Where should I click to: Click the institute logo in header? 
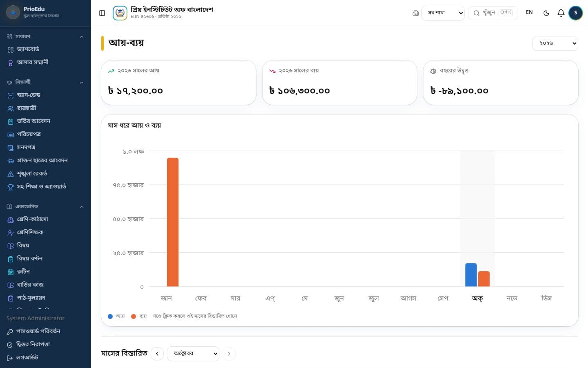click(x=120, y=13)
